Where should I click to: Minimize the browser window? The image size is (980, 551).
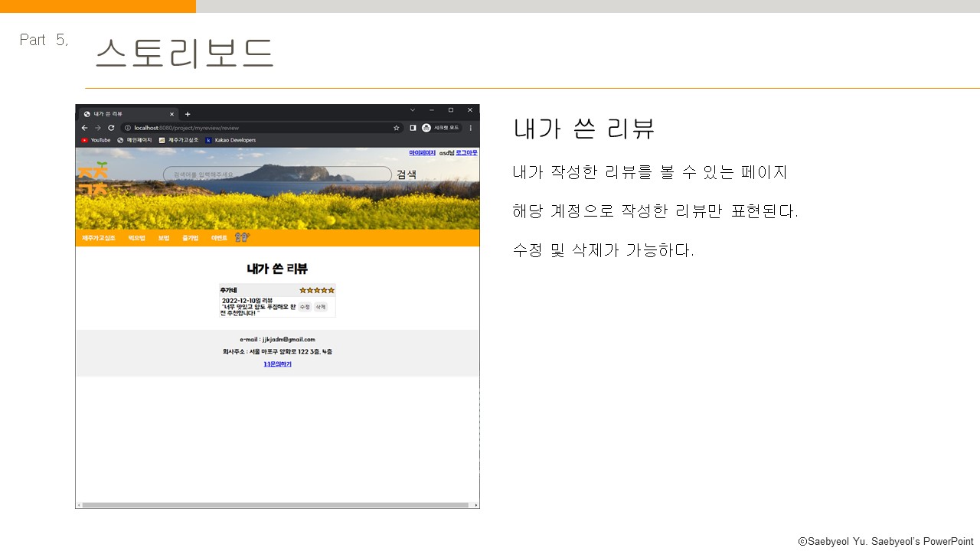(432, 110)
